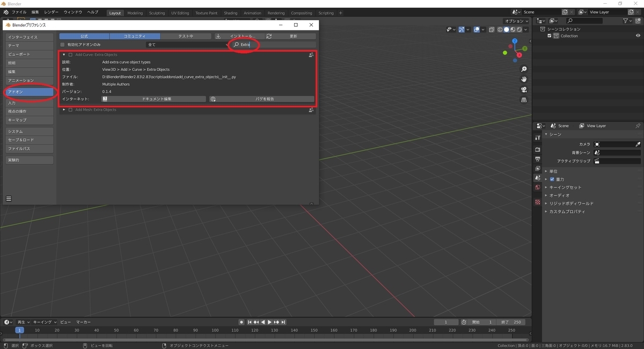This screenshot has width=644, height=349.
Task: Expand the カスタムプロパティ panel
Action: click(546, 212)
